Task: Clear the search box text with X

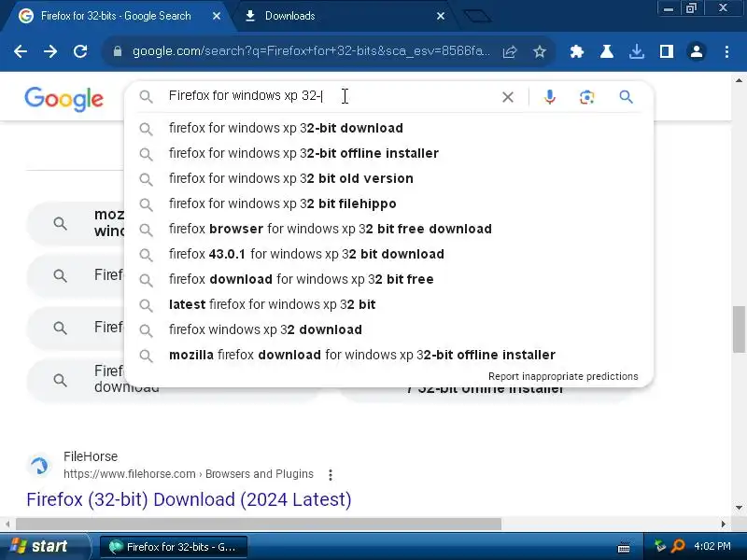Action: pyautogui.click(x=508, y=97)
